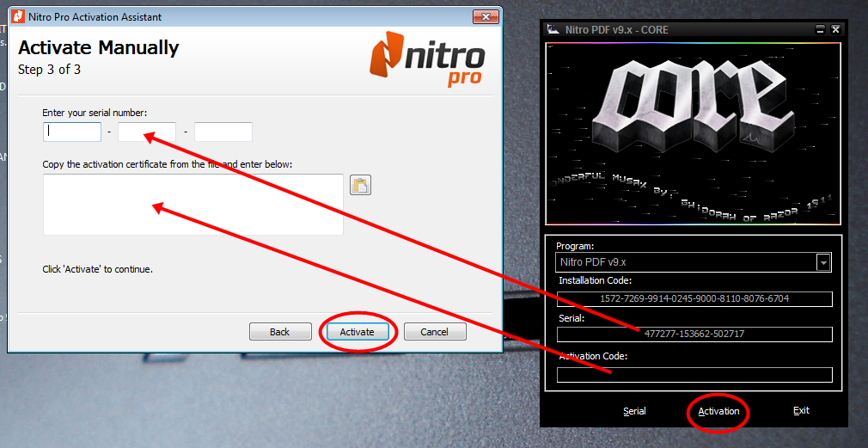Click the Installation Code field in CORE window

click(x=694, y=299)
